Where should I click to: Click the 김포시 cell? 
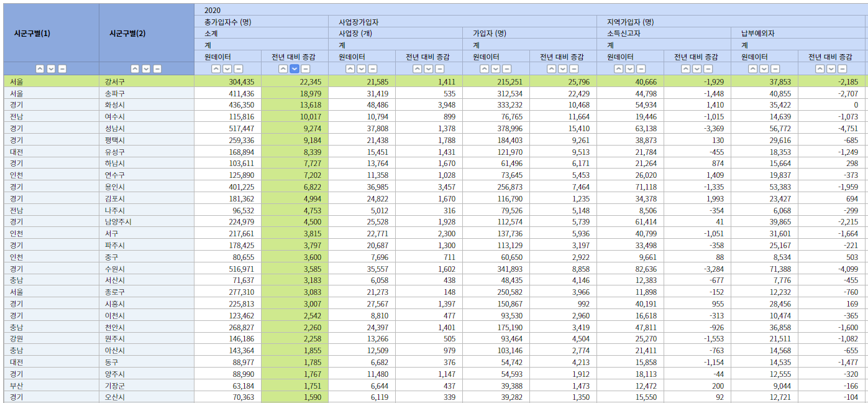[147, 198]
